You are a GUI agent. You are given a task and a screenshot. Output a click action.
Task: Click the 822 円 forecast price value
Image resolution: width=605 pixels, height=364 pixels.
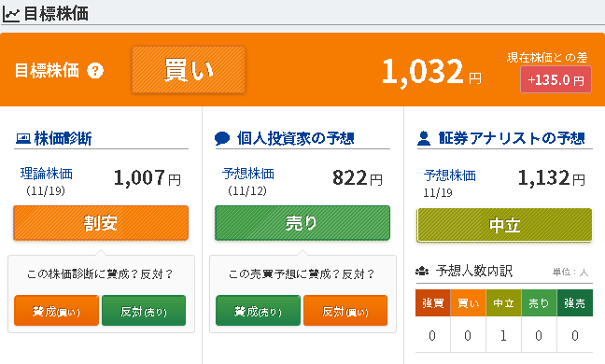[x=358, y=178]
